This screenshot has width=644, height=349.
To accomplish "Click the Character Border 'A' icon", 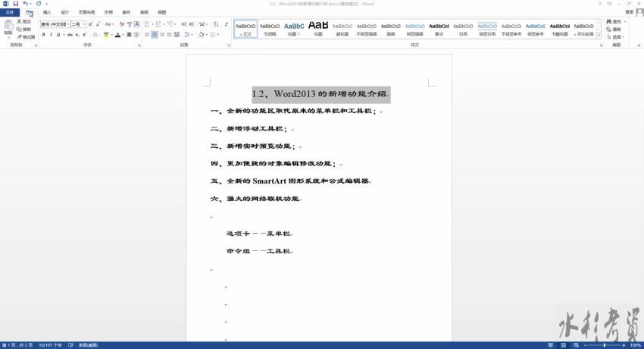I will click(137, 24).
